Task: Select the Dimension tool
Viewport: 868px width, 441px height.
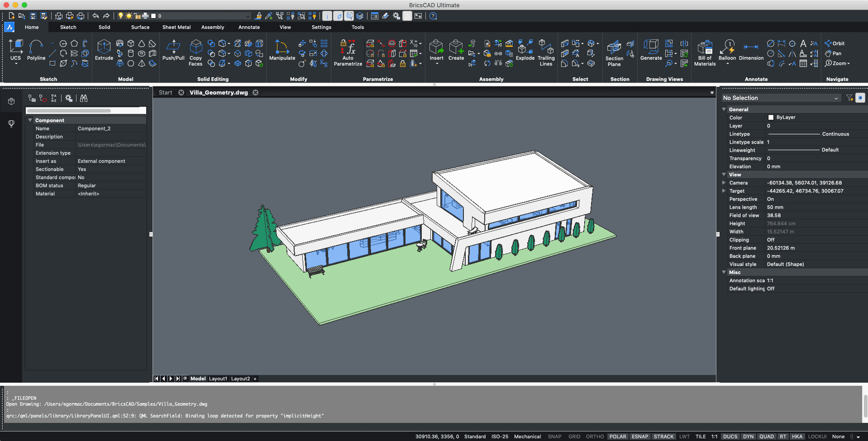Action: point(751,50)
